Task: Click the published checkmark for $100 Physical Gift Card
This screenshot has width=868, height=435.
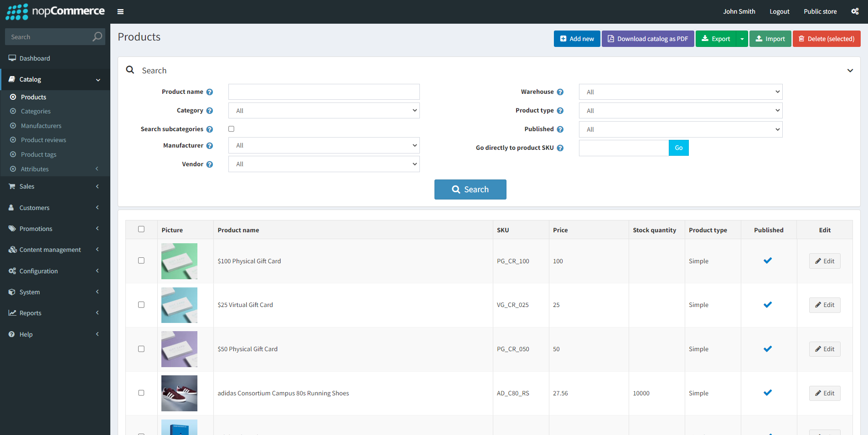Action: (x=768, y=261)
